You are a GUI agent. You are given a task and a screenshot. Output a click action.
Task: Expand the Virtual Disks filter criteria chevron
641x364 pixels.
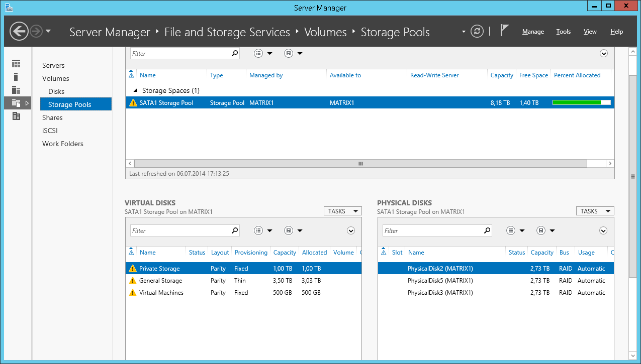[351, 230]
